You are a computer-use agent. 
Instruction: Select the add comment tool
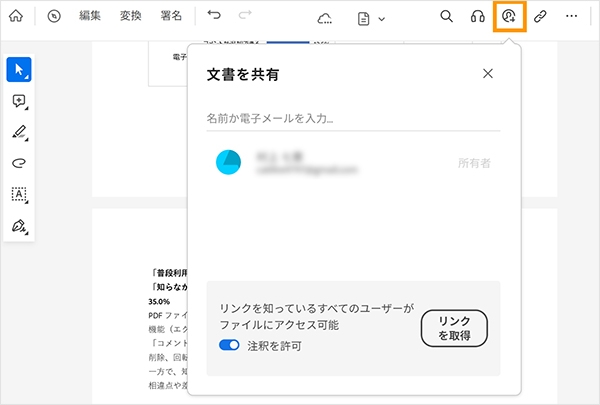pos(19,101)
